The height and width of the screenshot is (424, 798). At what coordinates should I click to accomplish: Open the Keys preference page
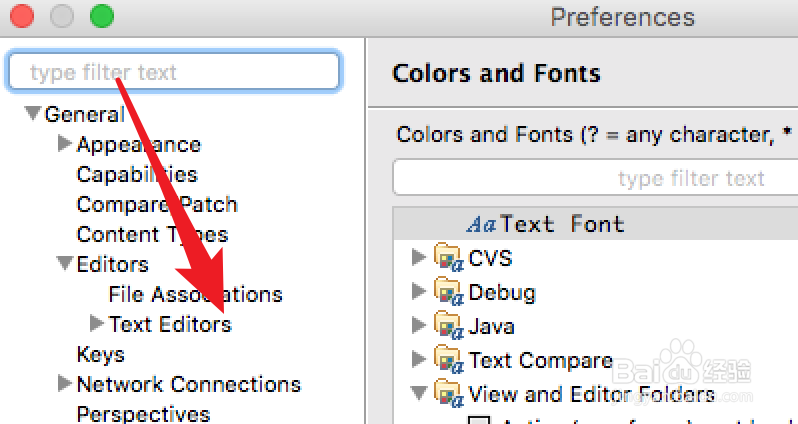(100, 354)
